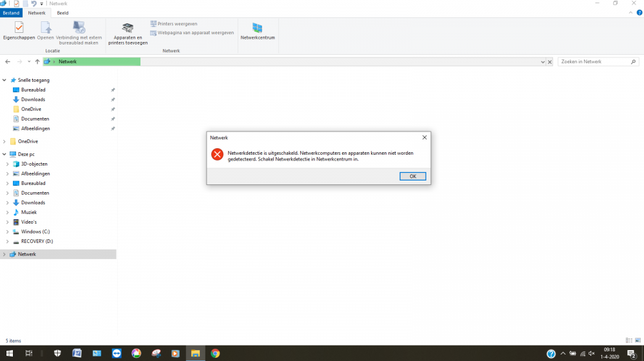
Task: Open TeamViewer from the taskbar
Action: [x=117, y=353]
